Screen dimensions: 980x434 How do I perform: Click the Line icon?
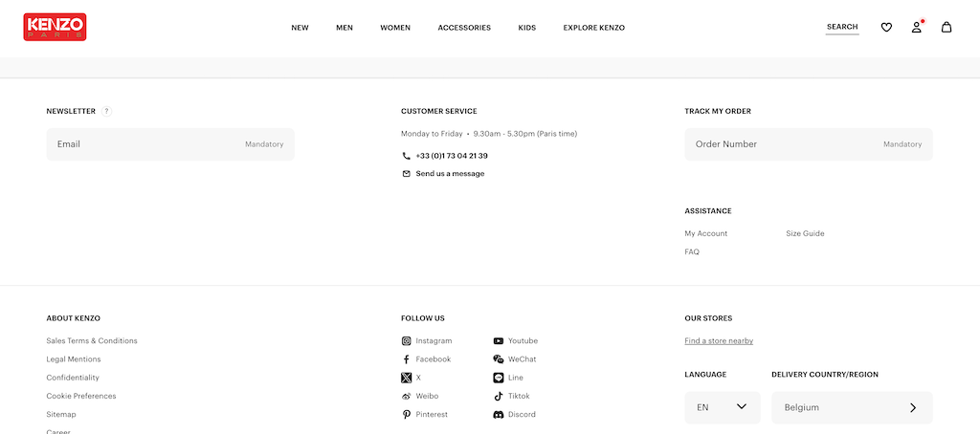click(498, 378)
